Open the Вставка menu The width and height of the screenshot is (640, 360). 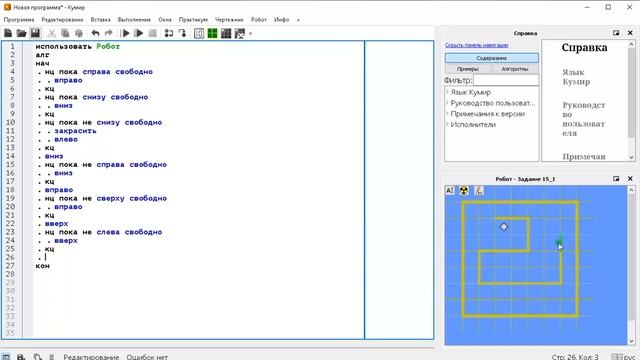click(x=100, y=20)
